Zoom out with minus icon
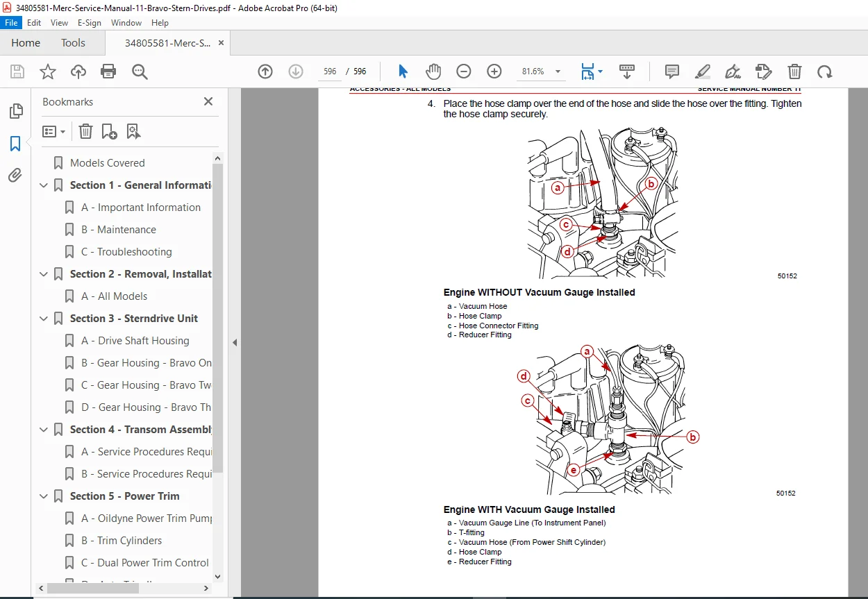 [464, 71]
